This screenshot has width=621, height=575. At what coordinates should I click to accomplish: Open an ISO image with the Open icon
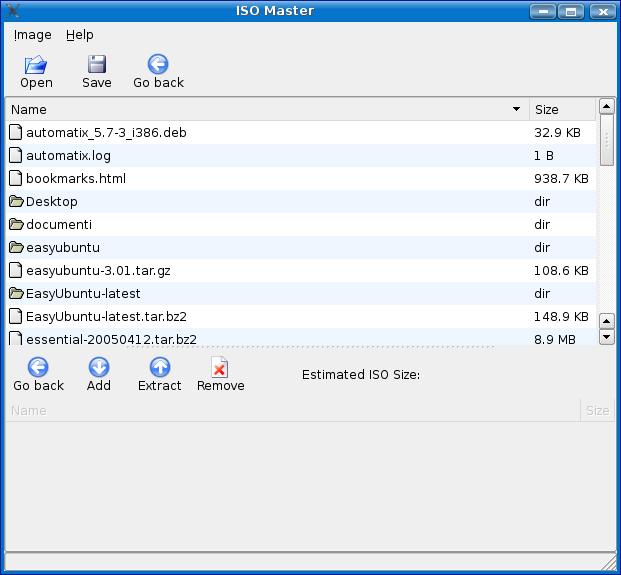tap(36, 65)
